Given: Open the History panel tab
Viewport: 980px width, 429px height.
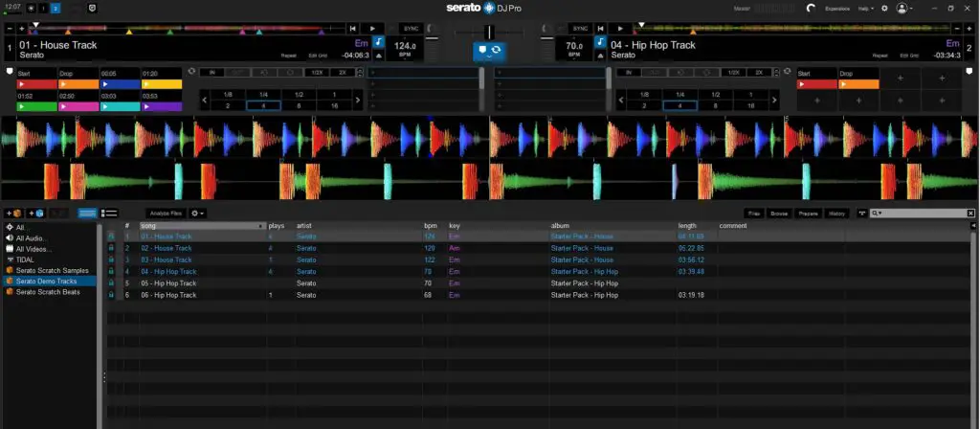Looking at the screenshot, I should (836, 214).
